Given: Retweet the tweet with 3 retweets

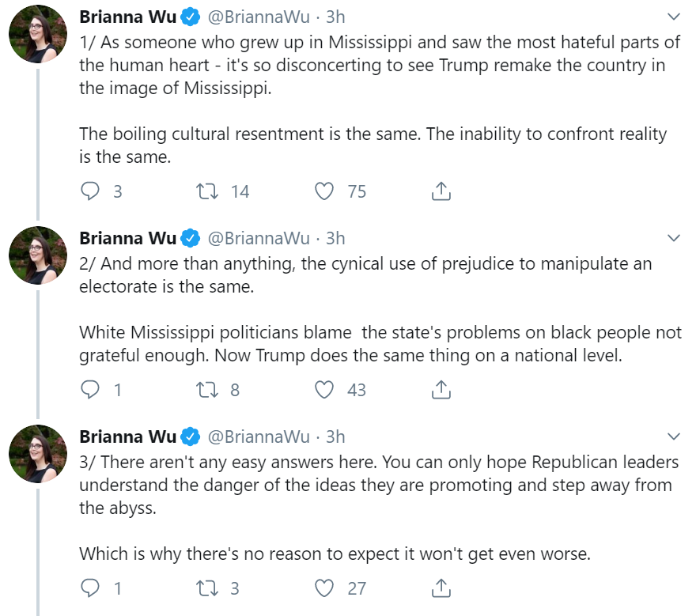Looking at the screenshot, I should (207, 588).
